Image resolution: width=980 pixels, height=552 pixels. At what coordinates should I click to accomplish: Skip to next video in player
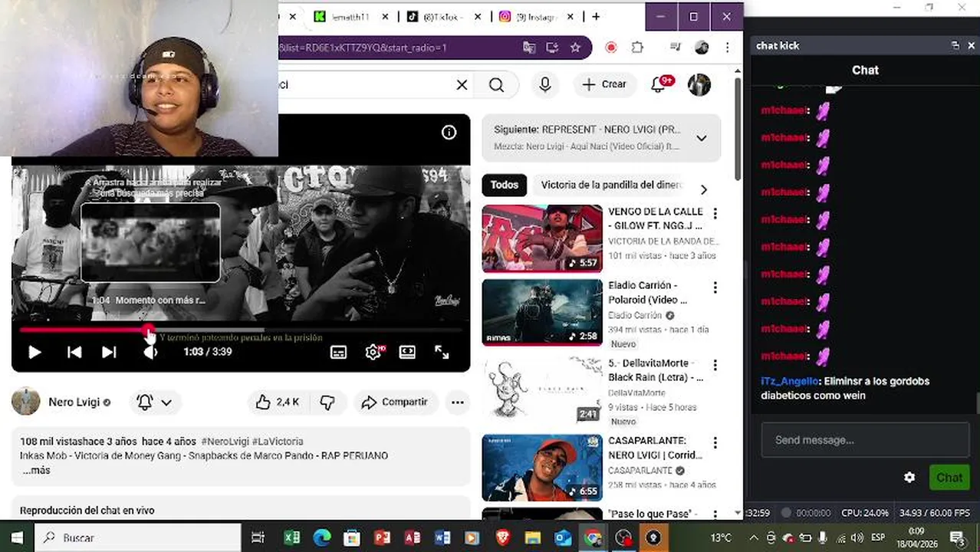coord(109,352)
